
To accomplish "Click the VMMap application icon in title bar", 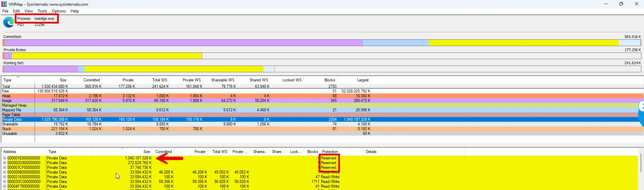I will pos(4,4).
